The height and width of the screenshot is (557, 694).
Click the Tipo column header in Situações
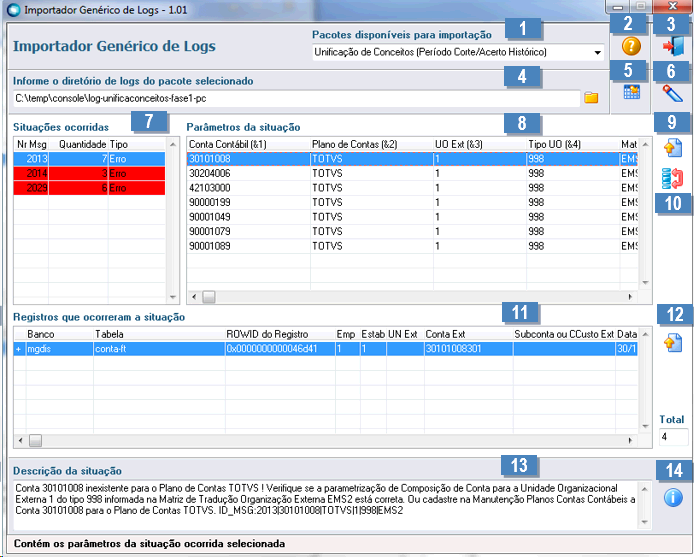[136, 144]
